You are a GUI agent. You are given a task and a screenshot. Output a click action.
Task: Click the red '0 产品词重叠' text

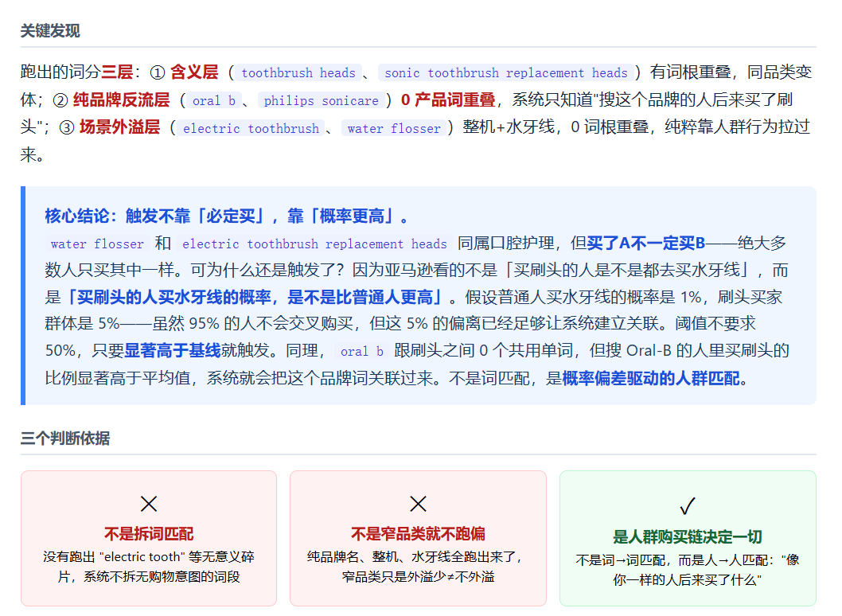click(x=448, y=100)
